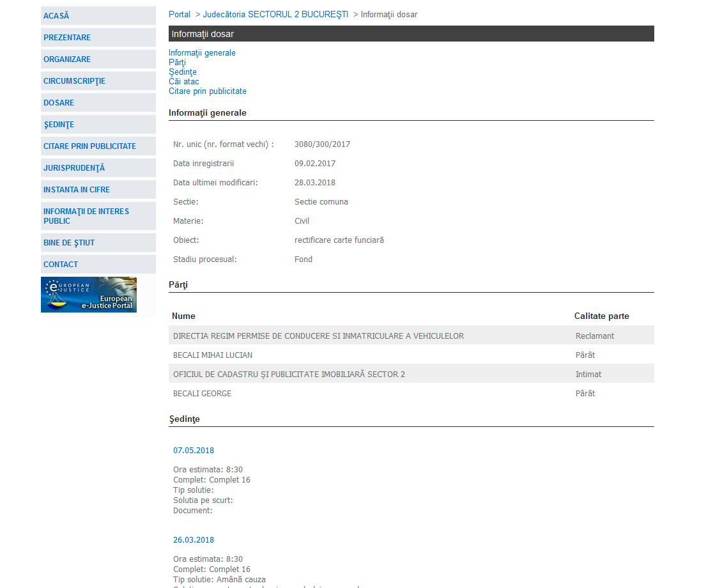Open the 26.03.2018 hearing date link
The image size is (722, 588).
pos(194,540)
